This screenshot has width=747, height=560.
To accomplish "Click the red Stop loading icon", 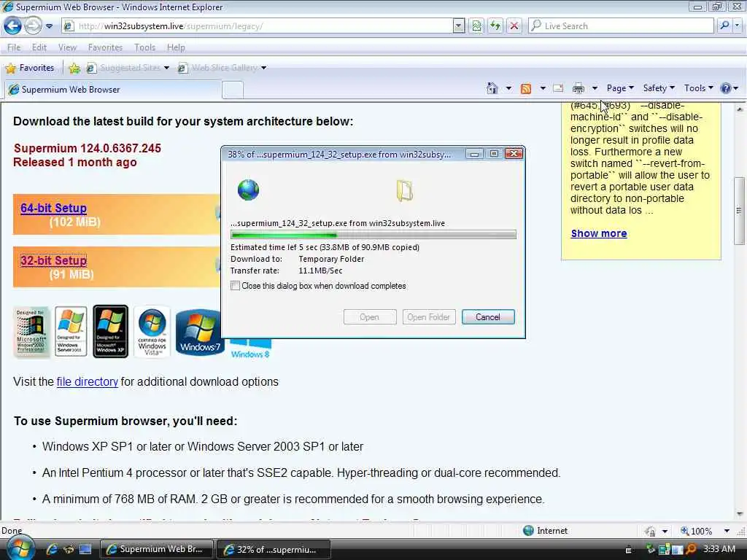I will (514, 26).
